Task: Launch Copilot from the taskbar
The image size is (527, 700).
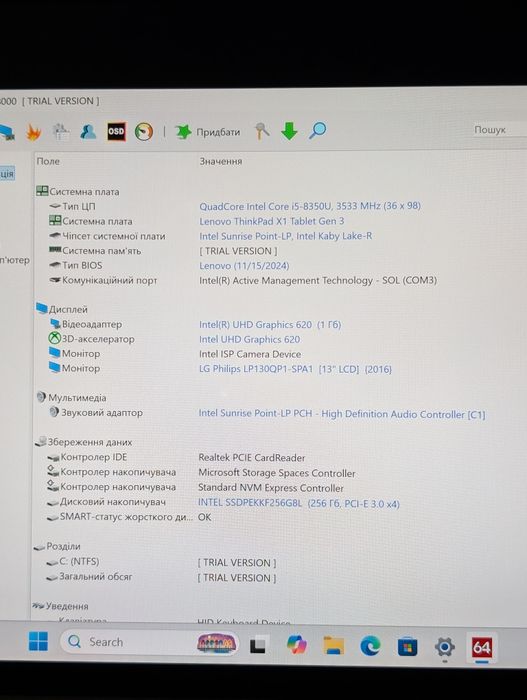Action: (297, 645)
